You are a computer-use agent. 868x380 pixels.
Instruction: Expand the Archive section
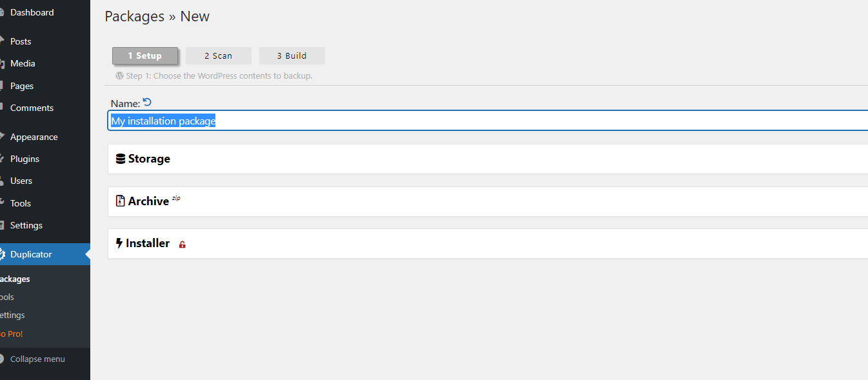tap(488, 201)
